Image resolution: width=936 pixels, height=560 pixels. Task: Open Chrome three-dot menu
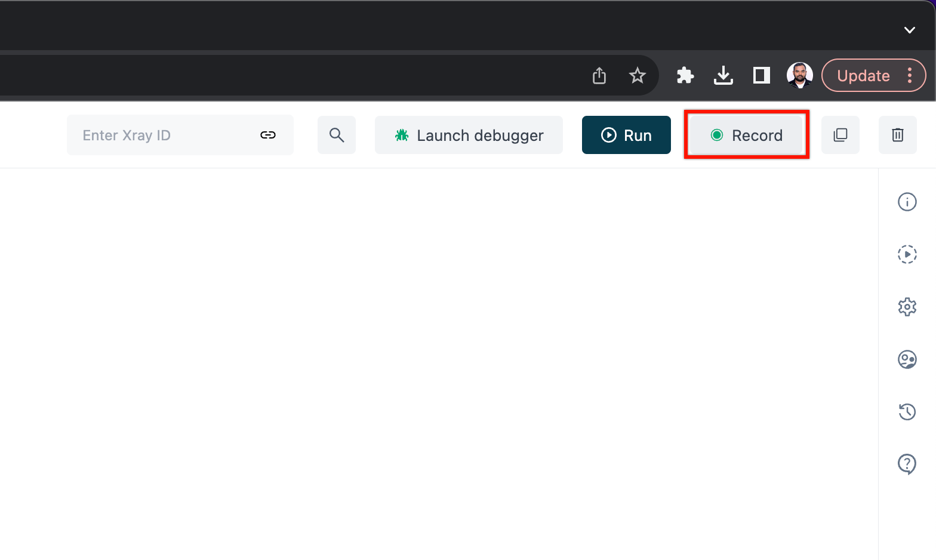click(x=910, y=75)
